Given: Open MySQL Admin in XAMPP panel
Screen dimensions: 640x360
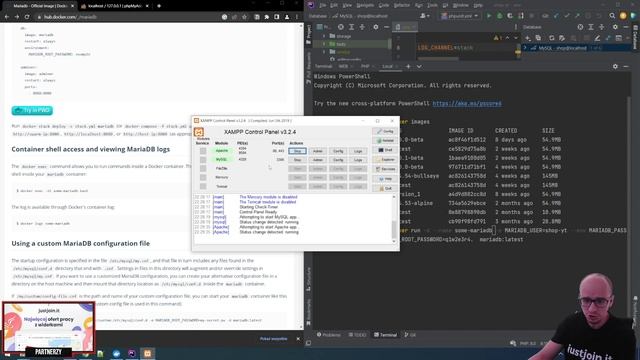Looking at the screenshot, I should [318, 160].
